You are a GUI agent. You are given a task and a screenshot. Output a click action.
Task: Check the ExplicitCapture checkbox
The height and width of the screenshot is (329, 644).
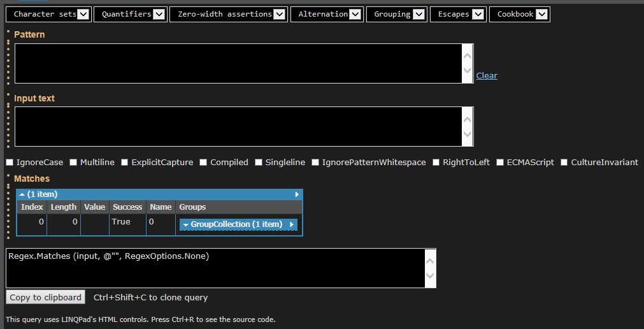pyautogui.click(x=125, y=163)
